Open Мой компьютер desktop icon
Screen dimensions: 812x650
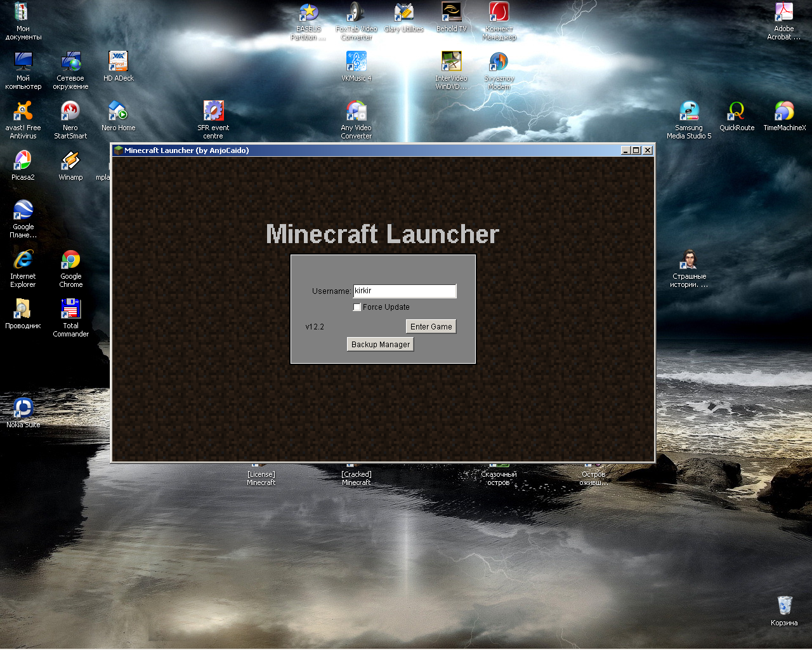pyautogui.click(x=23, y=70)
